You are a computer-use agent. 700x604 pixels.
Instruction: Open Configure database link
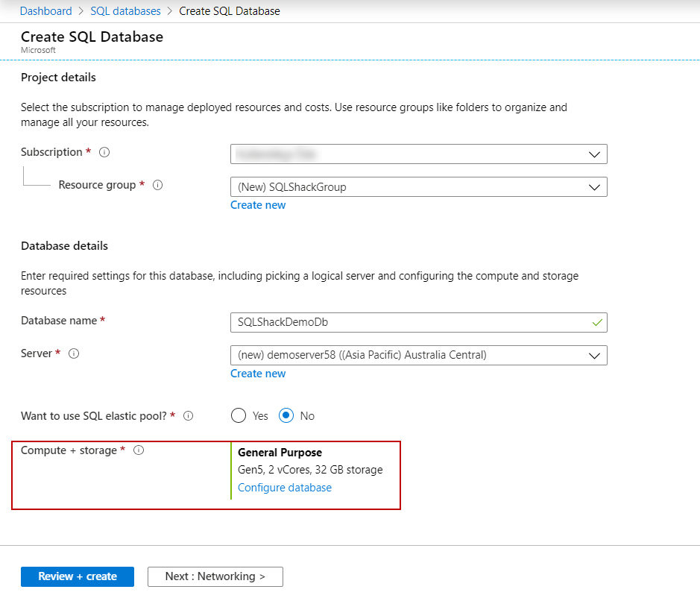tap(285, 488)
